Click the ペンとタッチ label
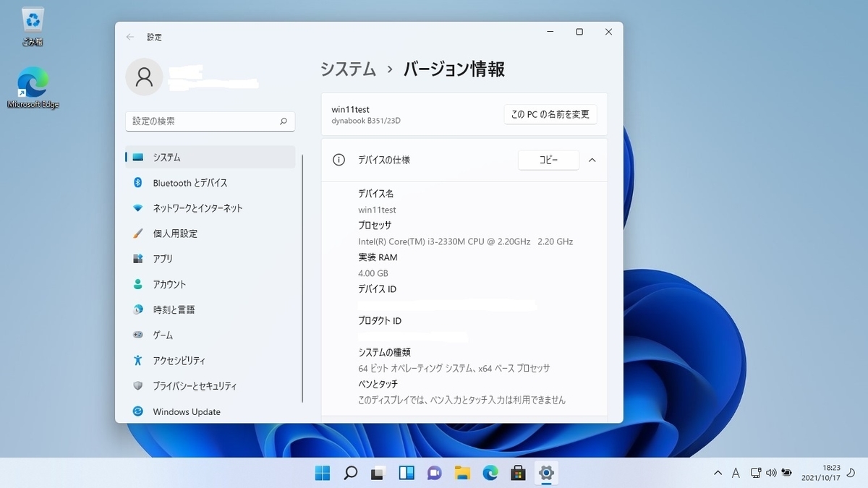The height and width of the screenshot is (488, 868). pos(378,384)
